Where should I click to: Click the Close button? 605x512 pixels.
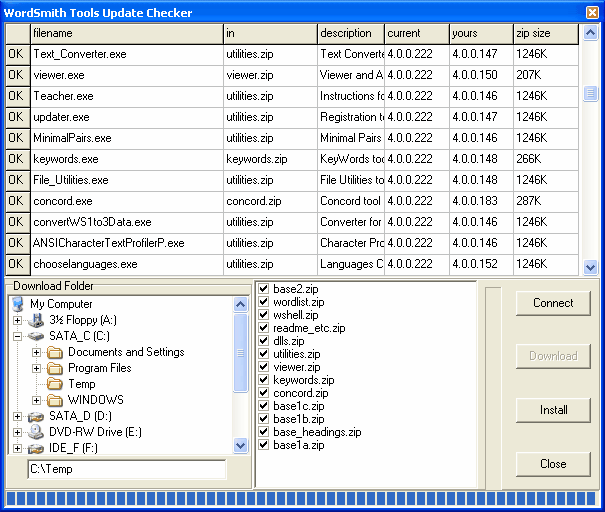[553, 464]
